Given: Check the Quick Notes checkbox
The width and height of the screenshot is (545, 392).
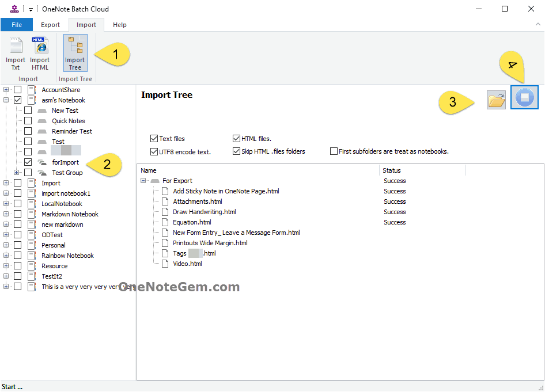Looking at the screenshot, I should coord(28,121).
